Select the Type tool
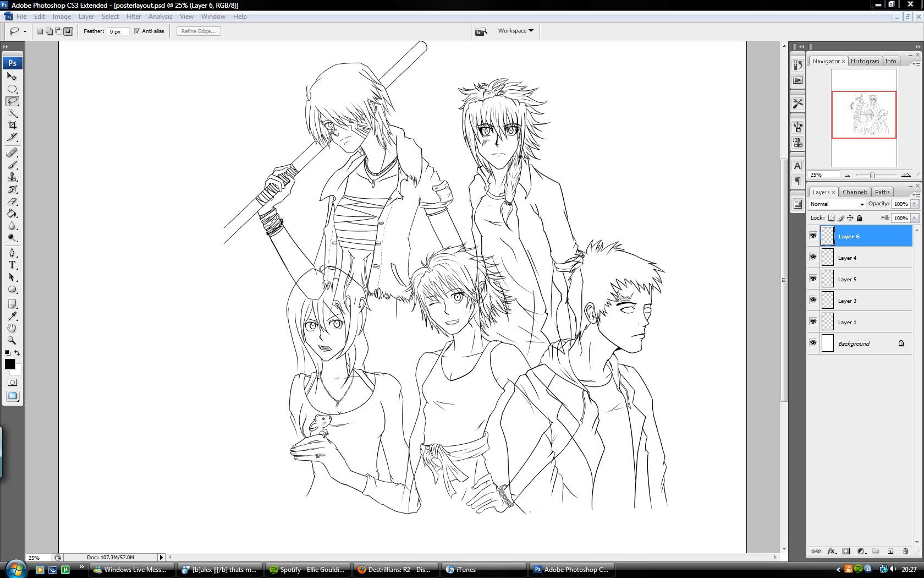The width and height of the screenshot is (924, 578). [12, 265]
